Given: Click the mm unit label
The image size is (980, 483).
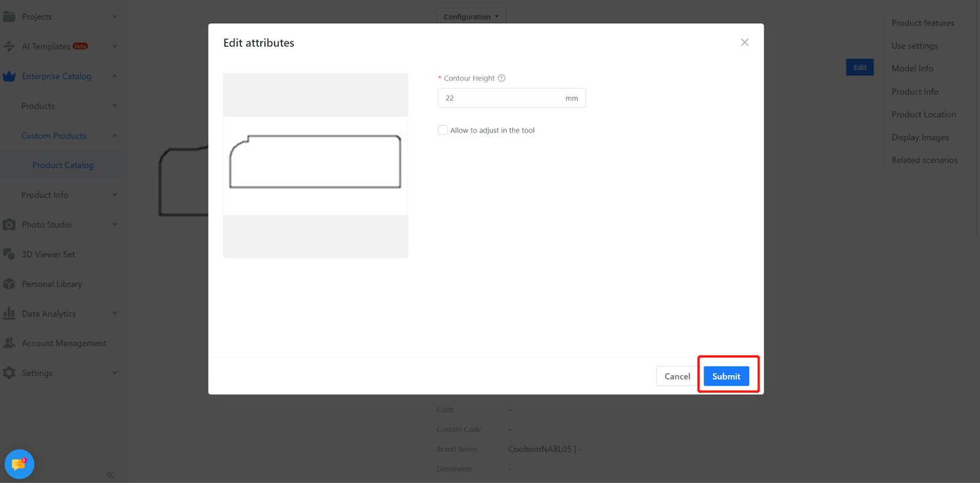Looking at the screenshot, I should 571,98.
